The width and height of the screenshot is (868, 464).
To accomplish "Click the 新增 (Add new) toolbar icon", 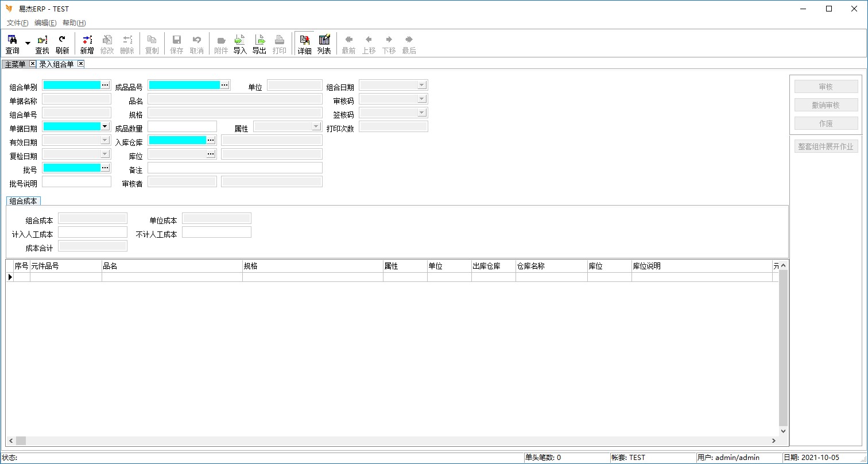I will [x=87, y=44].
